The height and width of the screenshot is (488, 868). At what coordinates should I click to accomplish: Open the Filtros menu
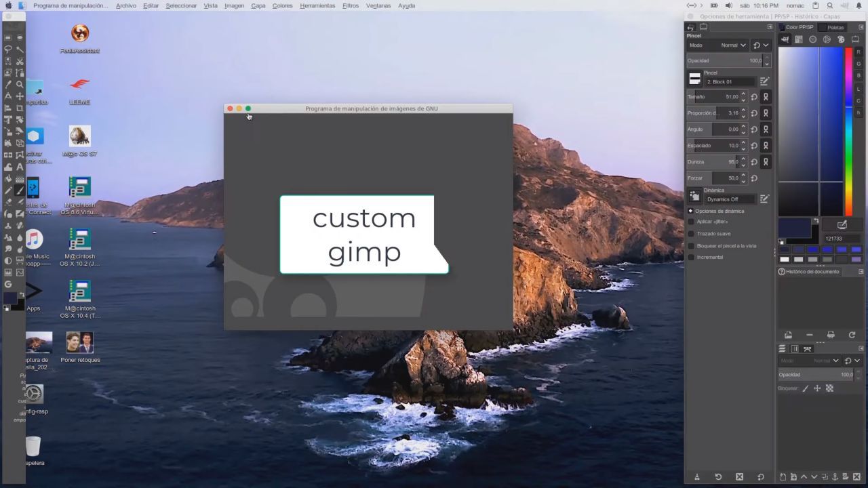(351, 5)
